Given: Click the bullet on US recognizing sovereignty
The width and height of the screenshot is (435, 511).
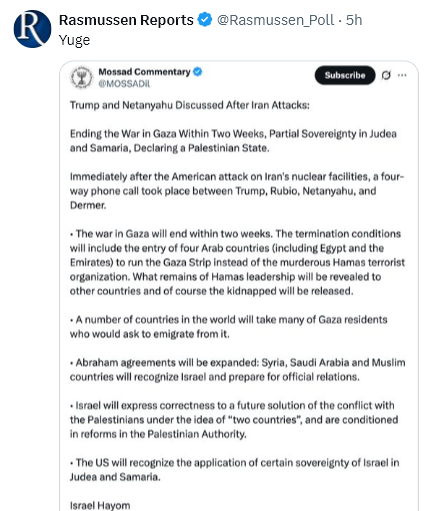Looking at the screenshot, I should (x=235, y=469).
